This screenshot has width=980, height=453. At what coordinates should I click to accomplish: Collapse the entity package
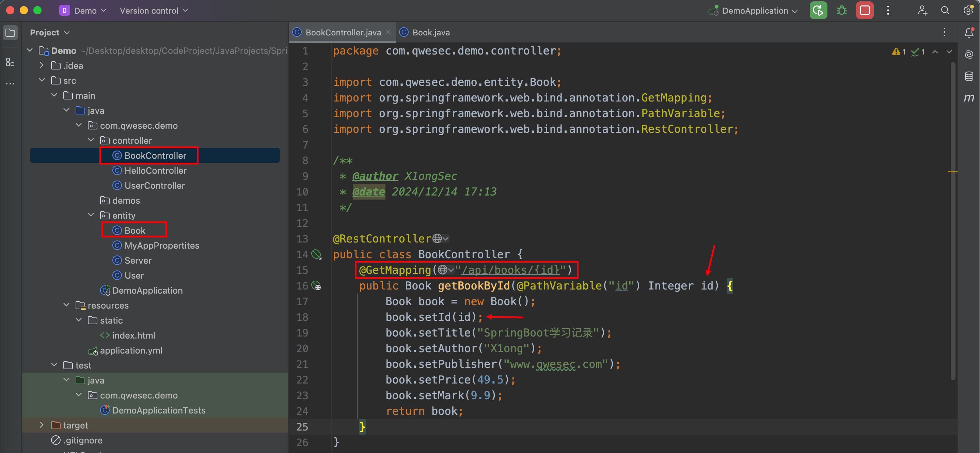pos(91,215)
